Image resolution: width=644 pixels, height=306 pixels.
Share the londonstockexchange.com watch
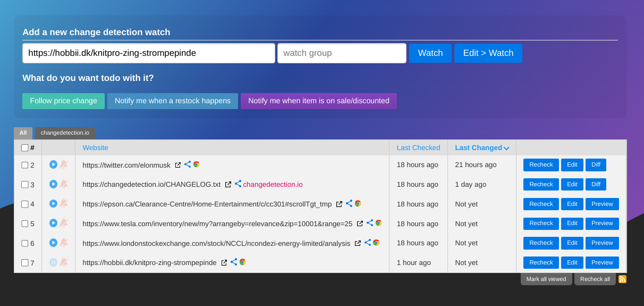(x=368, y=242)
